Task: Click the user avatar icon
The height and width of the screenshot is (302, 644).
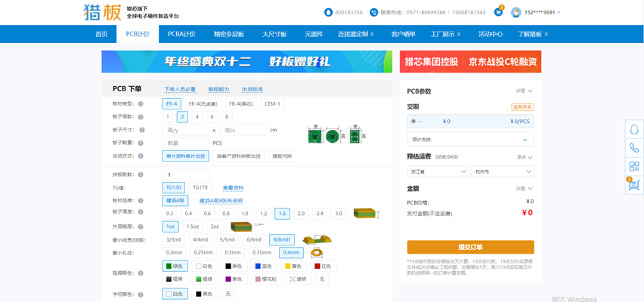Action: (516, 12)
